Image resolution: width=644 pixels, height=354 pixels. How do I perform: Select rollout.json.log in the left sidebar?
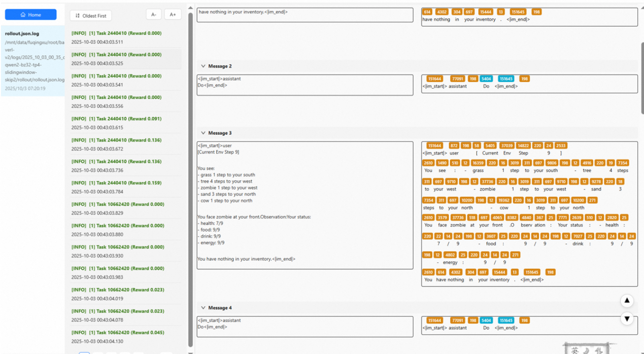[31, 59]
